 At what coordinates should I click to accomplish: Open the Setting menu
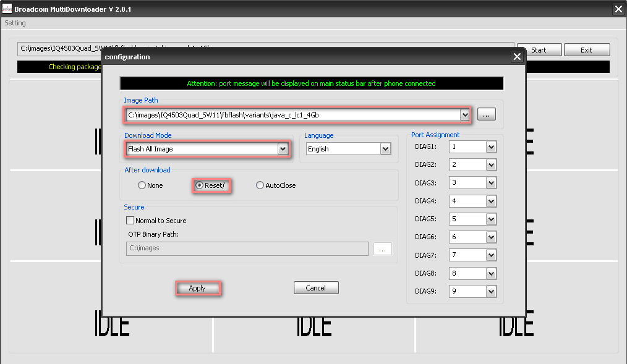(15, 23)
